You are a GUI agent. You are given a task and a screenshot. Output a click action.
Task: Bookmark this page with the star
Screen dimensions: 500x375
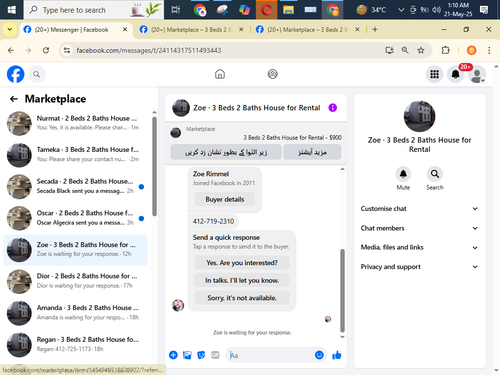pyautogui.click(x=421, y=50)
